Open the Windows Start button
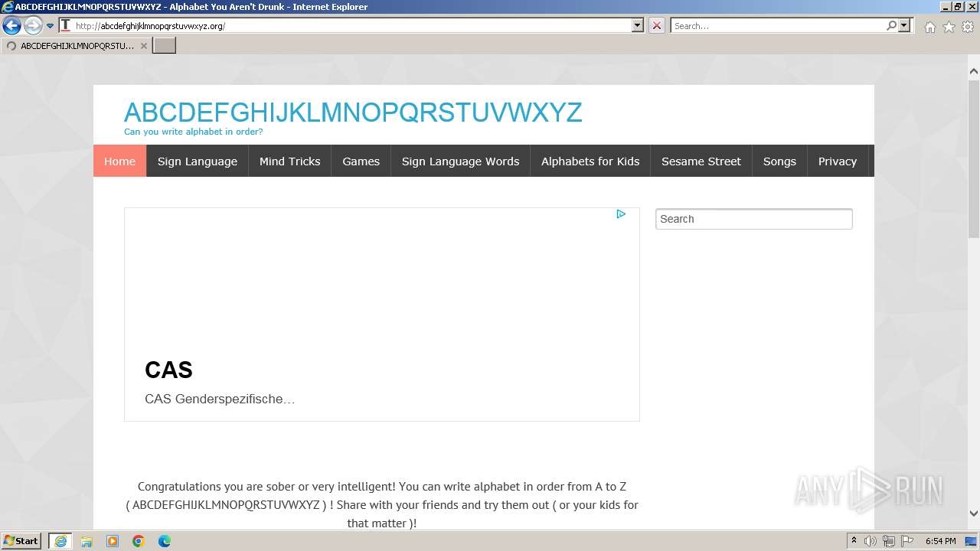 (x=21, y=541)
